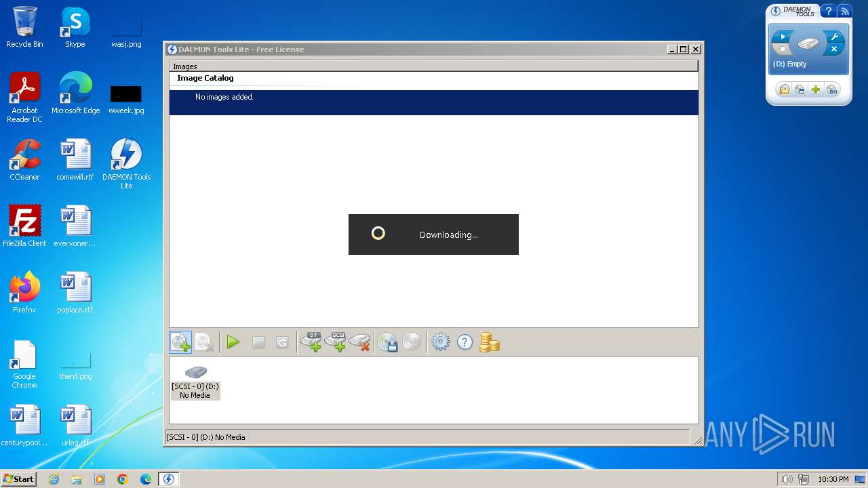The width and height of the screenshot is (868, 488).
Task: Click the Chrome taskbar icon
Action: click(x=123, y=479)
